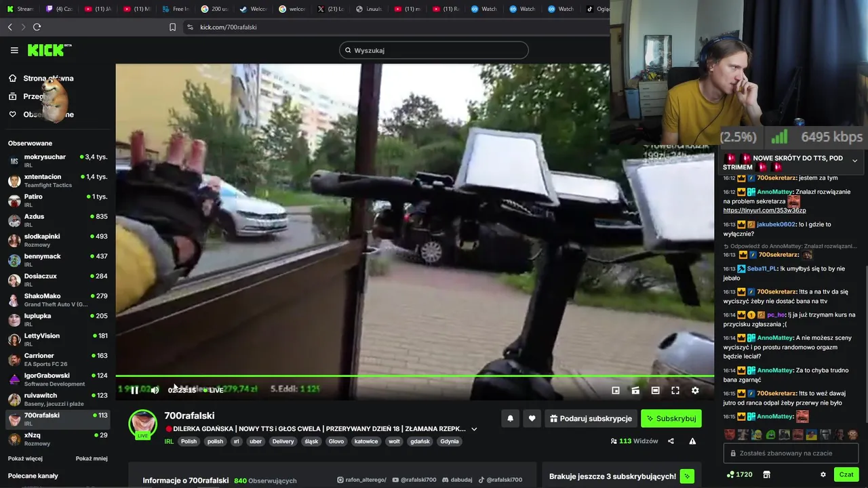
Task: Focus the Wyszukaj search field
Action: pyautogui.click(x=434, y=50)
